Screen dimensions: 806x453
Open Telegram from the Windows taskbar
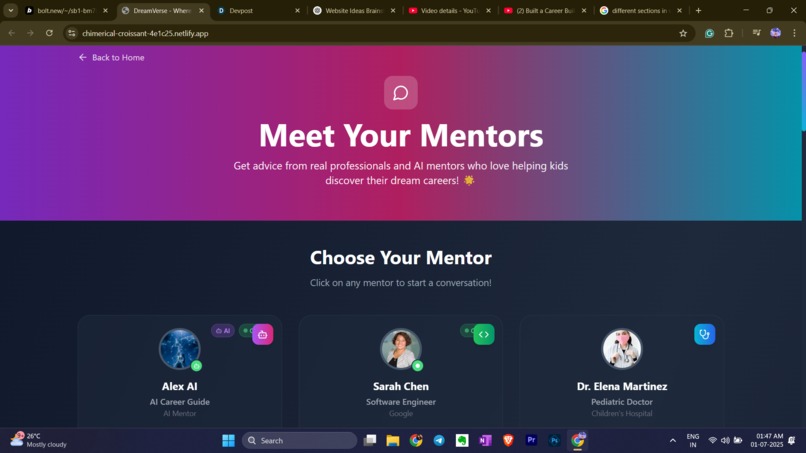(439, 440)
